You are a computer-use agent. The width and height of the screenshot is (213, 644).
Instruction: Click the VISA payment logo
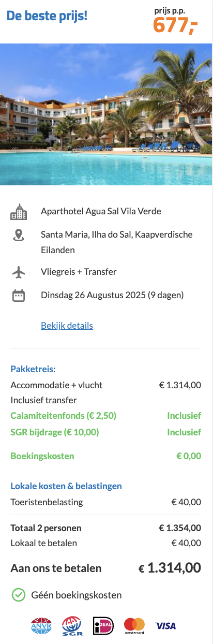(x=165, y=626)
